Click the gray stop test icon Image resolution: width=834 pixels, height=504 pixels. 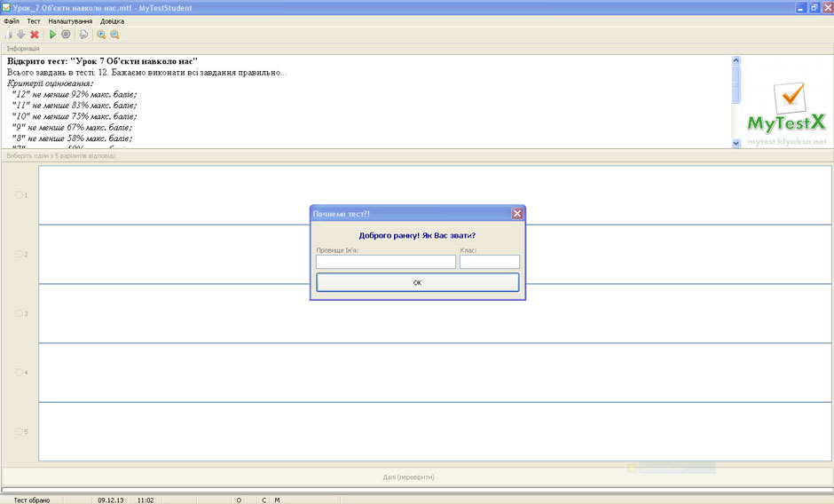click(x=66, y=35)
